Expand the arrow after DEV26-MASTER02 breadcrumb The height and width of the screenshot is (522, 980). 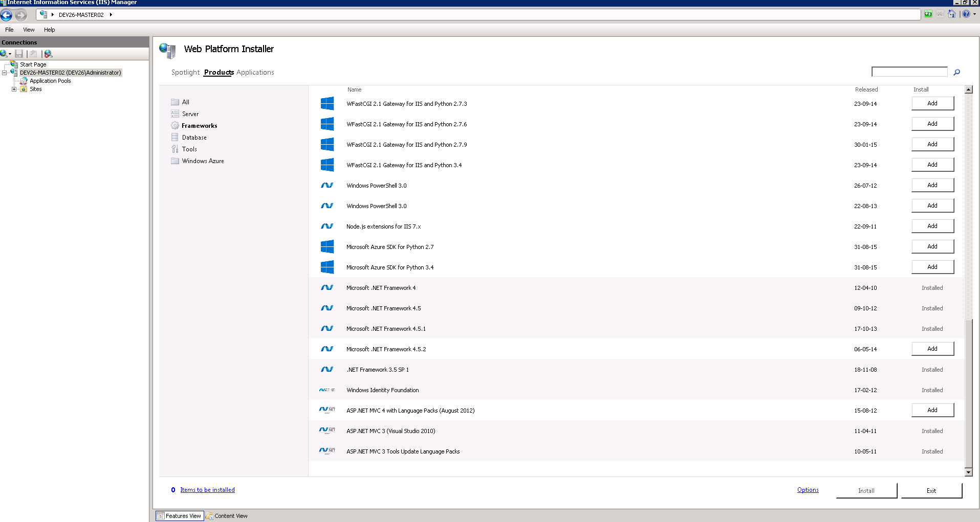111,15
